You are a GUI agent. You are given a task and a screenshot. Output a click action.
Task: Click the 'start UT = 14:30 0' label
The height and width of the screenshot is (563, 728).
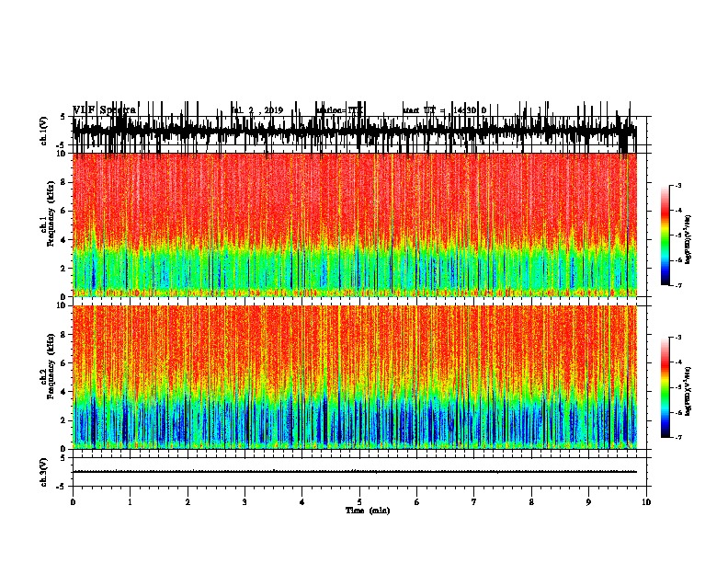point(444,110)
